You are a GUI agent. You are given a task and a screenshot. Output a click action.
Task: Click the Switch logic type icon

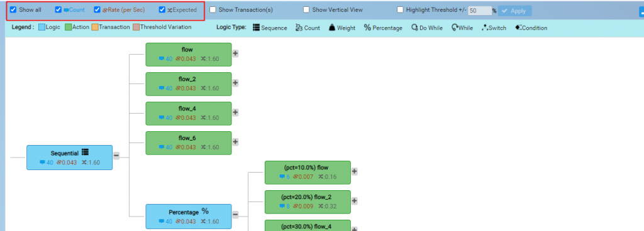point(485,28)
